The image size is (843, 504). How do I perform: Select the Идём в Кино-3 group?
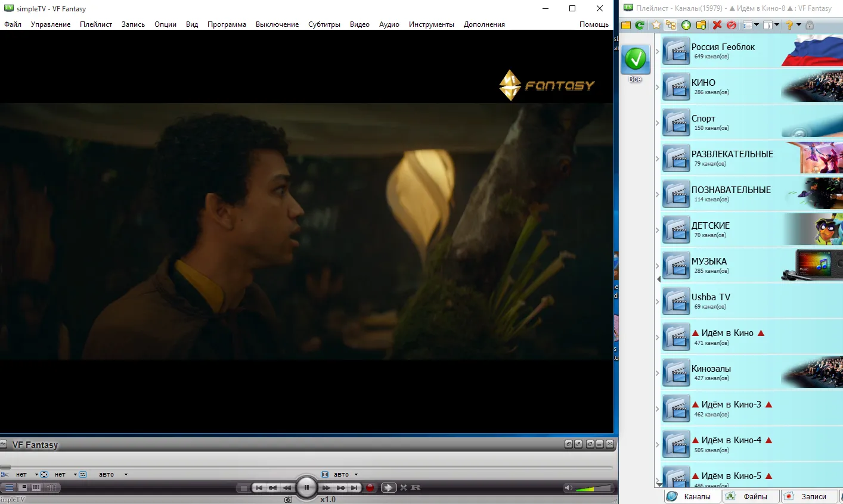(752, 408)
